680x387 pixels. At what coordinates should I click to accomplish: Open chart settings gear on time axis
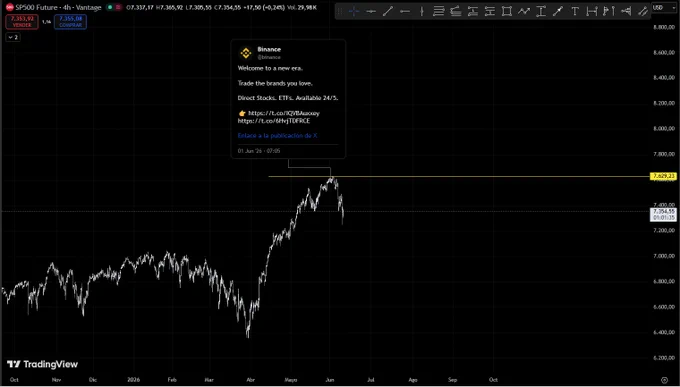(x=664, y=380)
